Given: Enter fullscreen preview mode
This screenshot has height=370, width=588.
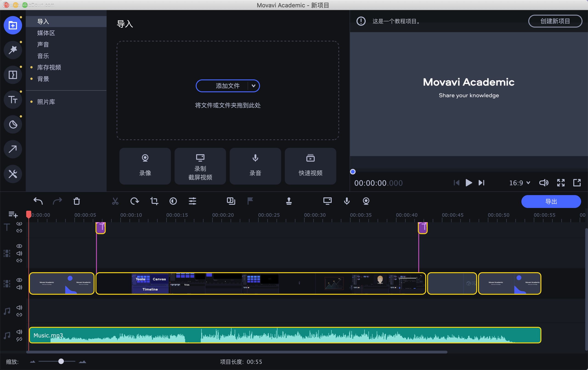Looking at the screenshot, I should (x=561, y=183).
